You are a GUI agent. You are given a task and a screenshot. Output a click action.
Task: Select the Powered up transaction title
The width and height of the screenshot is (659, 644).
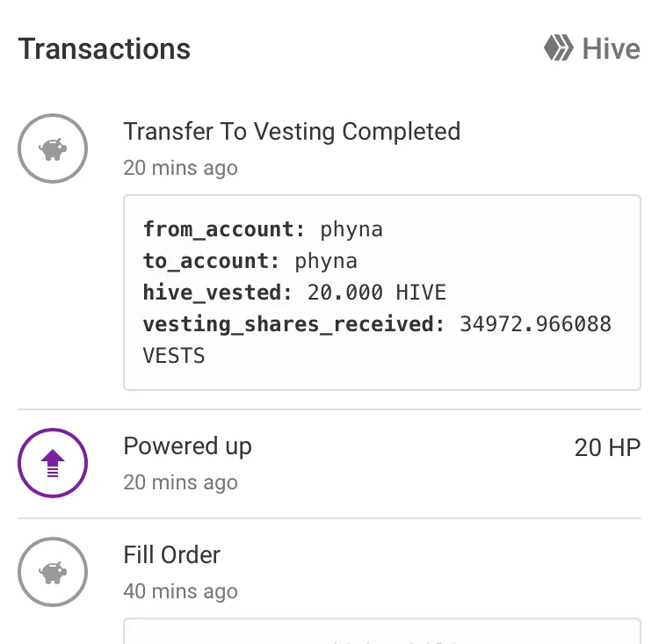187,446
